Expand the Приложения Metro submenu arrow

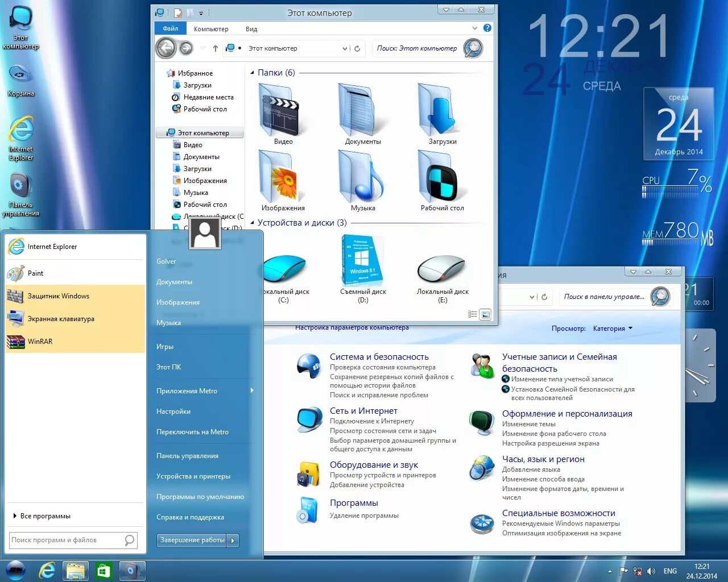point(251,390)
